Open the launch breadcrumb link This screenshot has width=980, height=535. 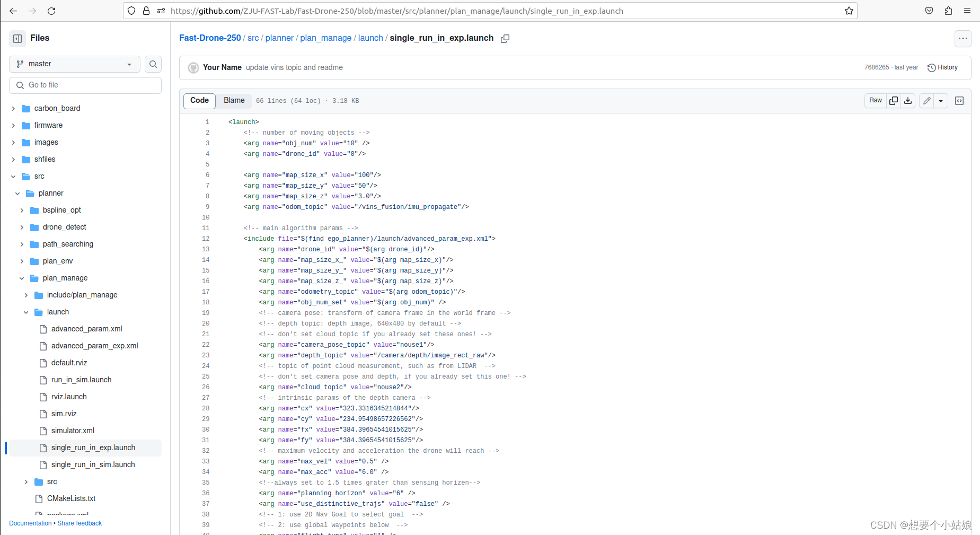click(370, 38)
